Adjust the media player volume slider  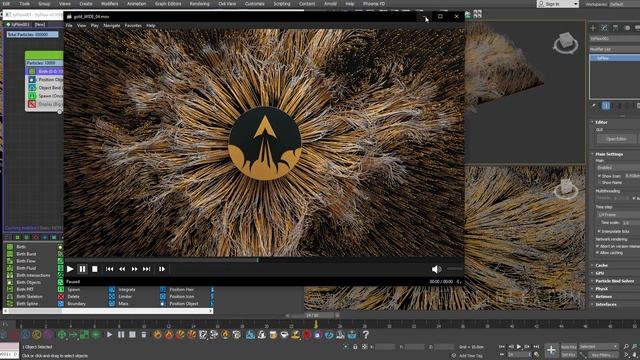[x=454, y=269]
